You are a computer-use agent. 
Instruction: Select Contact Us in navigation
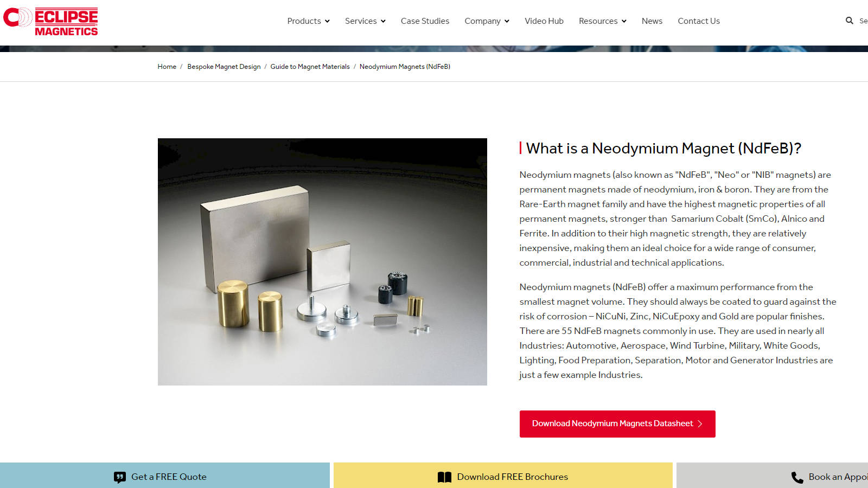[x=698, y=21]
